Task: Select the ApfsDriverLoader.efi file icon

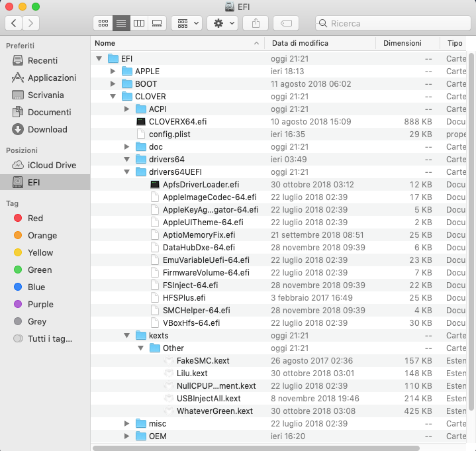Action: point(155,184)
